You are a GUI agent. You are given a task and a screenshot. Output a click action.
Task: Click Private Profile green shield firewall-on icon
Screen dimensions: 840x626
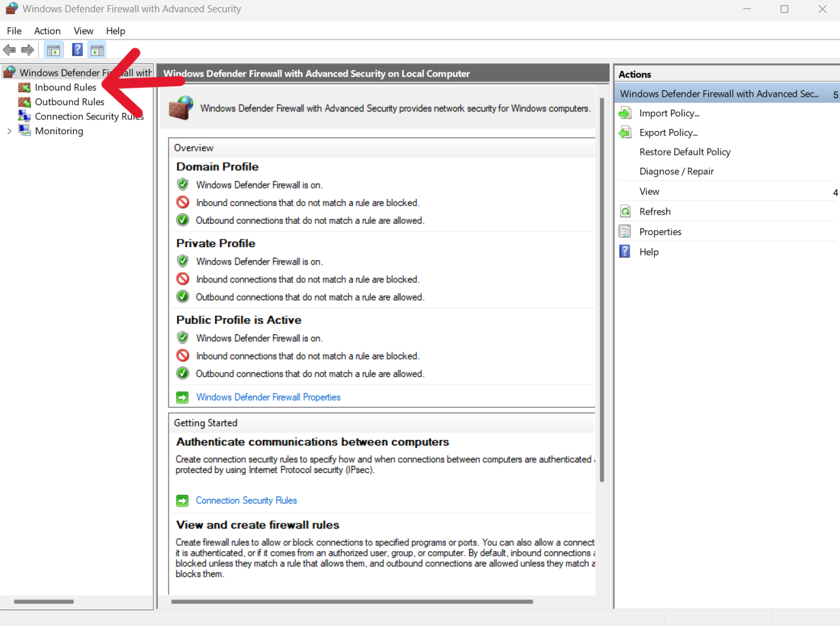tap(183, 261)
